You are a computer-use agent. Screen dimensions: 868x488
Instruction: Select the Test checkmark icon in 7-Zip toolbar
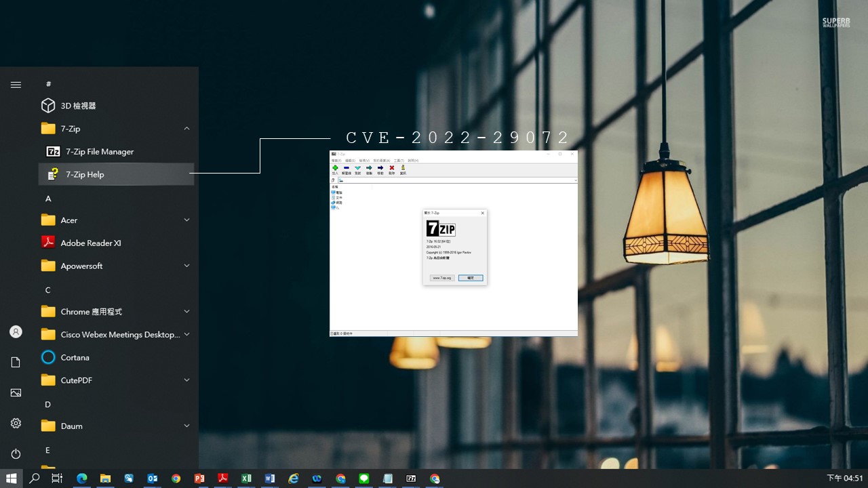[x=358, y=169]
